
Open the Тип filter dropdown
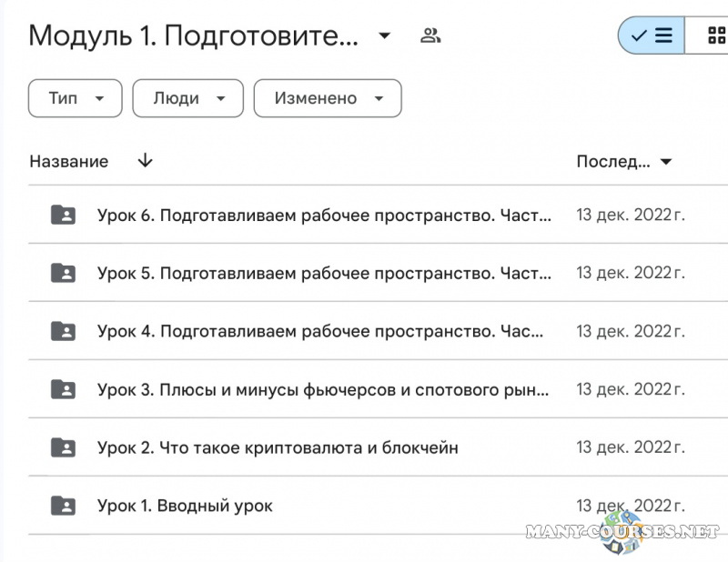[75, 98]
